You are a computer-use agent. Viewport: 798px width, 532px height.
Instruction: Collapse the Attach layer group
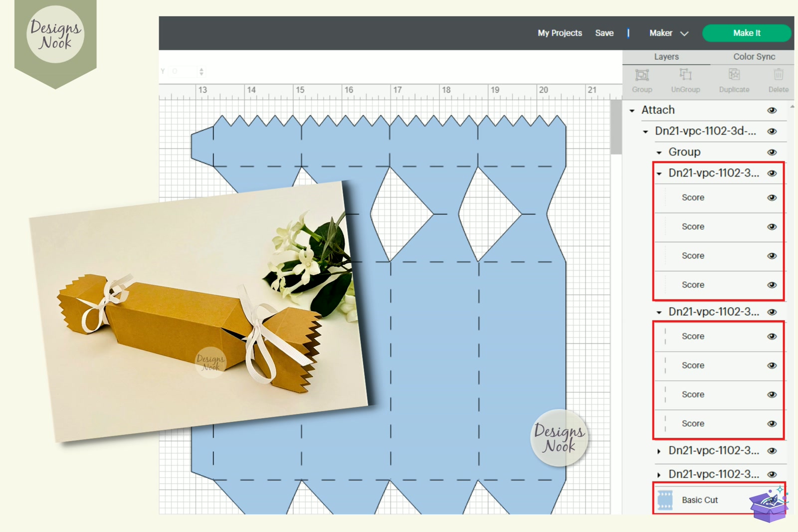pyautogui.click(x=632, y=111)
